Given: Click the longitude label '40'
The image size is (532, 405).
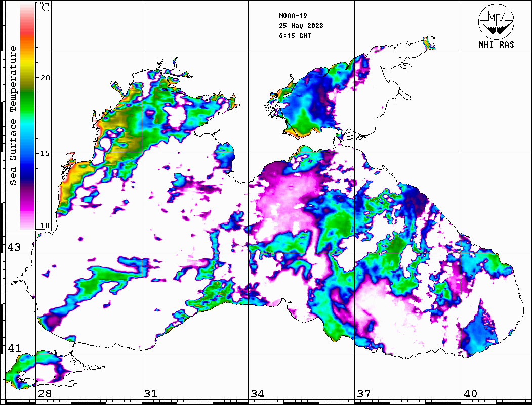Looking at the screenshot, I should pyautogui.click(x=470, y=394).
